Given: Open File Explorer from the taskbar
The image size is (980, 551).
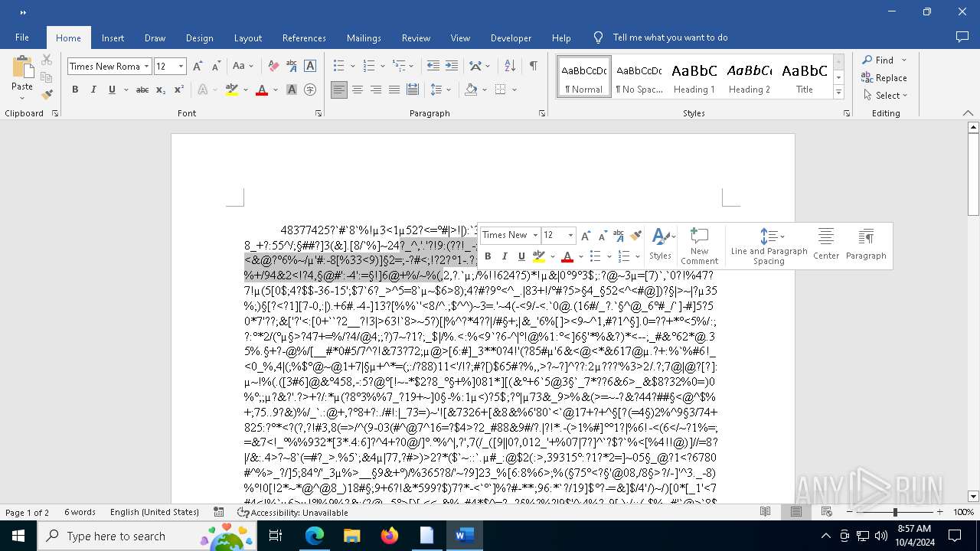Looking at the screenshot, I should tap(351, 536).
